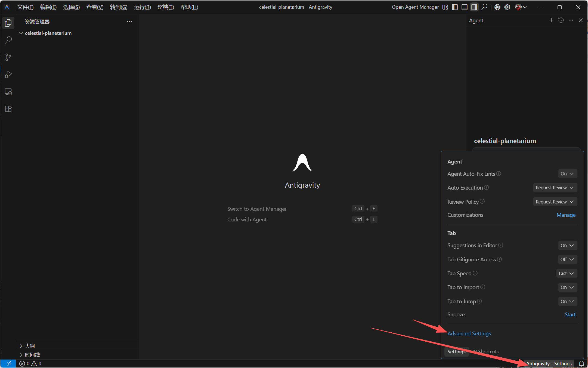The image size is (588, 368).
Task: Toggle the Tab to Jump On setting
Action: point(567,301)
